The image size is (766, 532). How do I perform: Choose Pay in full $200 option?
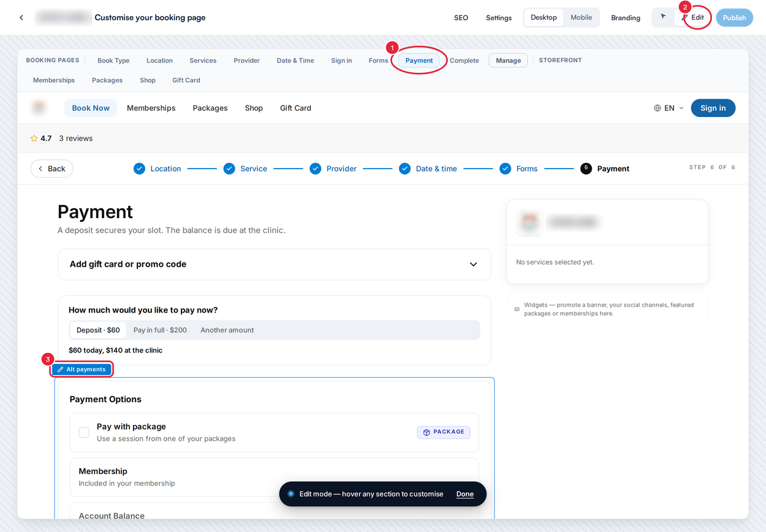(x=160, y=330)
